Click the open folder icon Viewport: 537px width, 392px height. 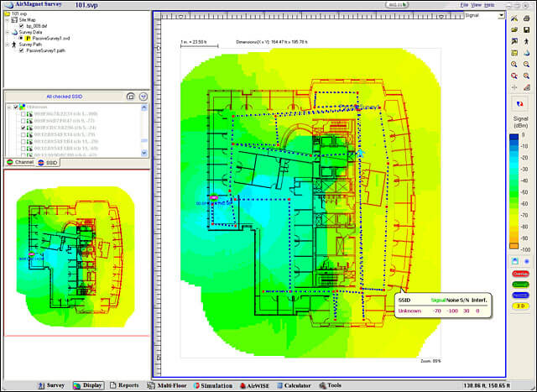(x=514, y=29)
